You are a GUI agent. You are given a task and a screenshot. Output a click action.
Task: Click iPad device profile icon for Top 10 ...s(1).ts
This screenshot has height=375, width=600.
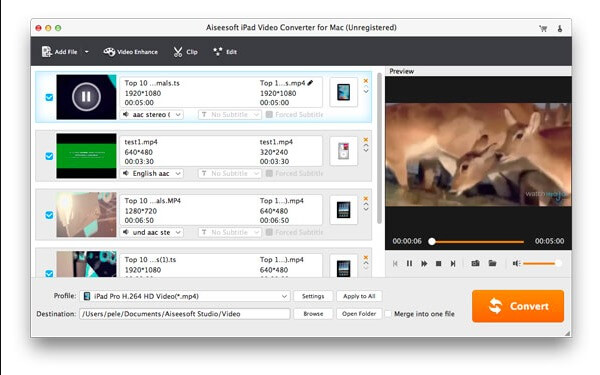coord(344,266)
